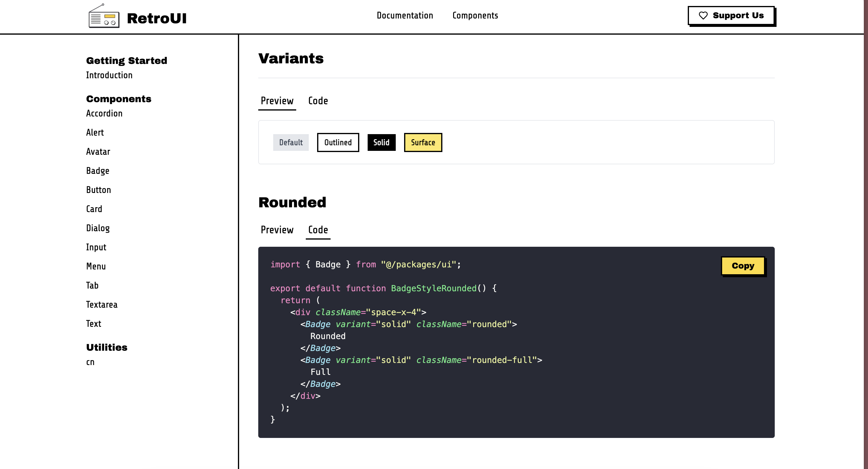Screen dimensions: 868x469
Task: Open the Documentation nav link
Action: 405,16
